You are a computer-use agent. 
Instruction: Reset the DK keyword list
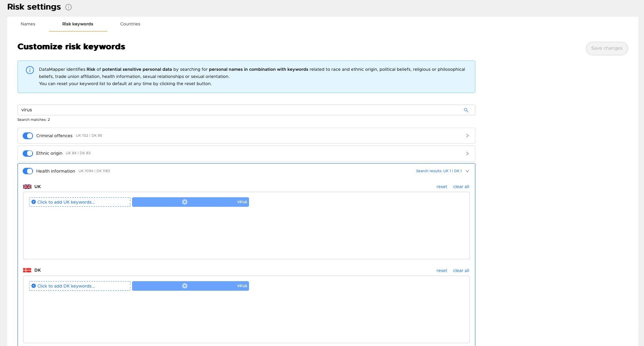[442, 270]
